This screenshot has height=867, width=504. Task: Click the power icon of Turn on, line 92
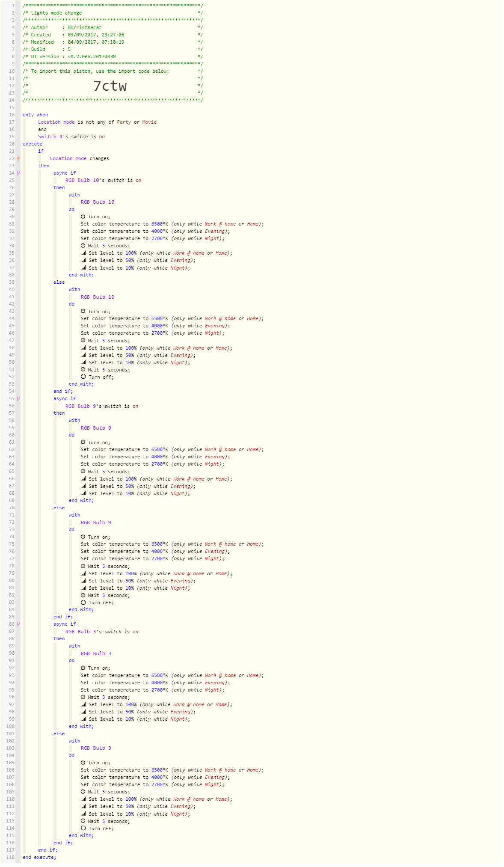[x=83, y=668]
